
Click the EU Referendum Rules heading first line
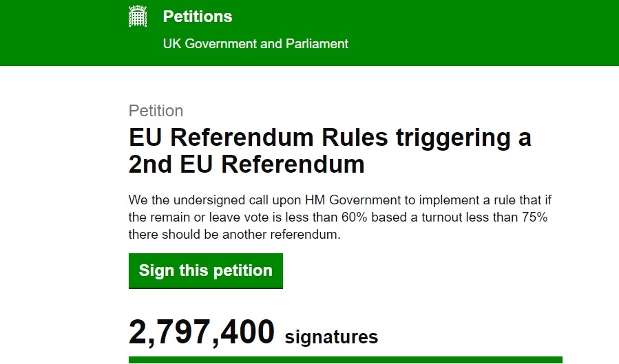pos(330,138)
